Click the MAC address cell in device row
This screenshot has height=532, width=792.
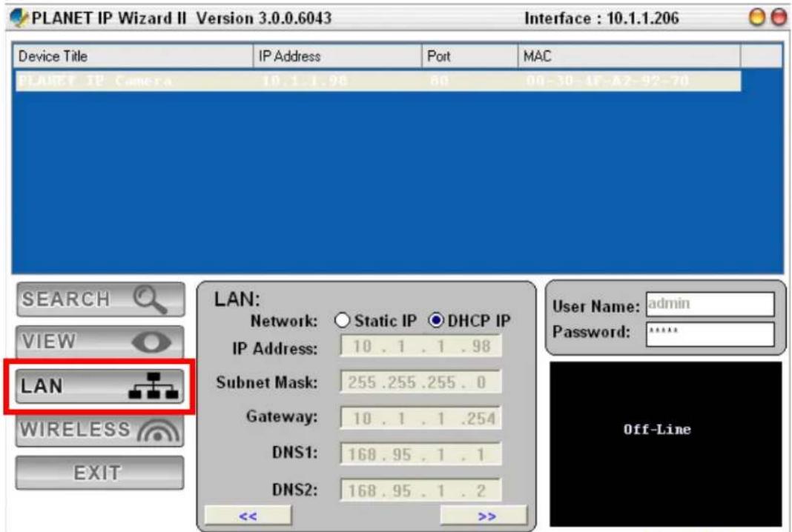point(607,82)
